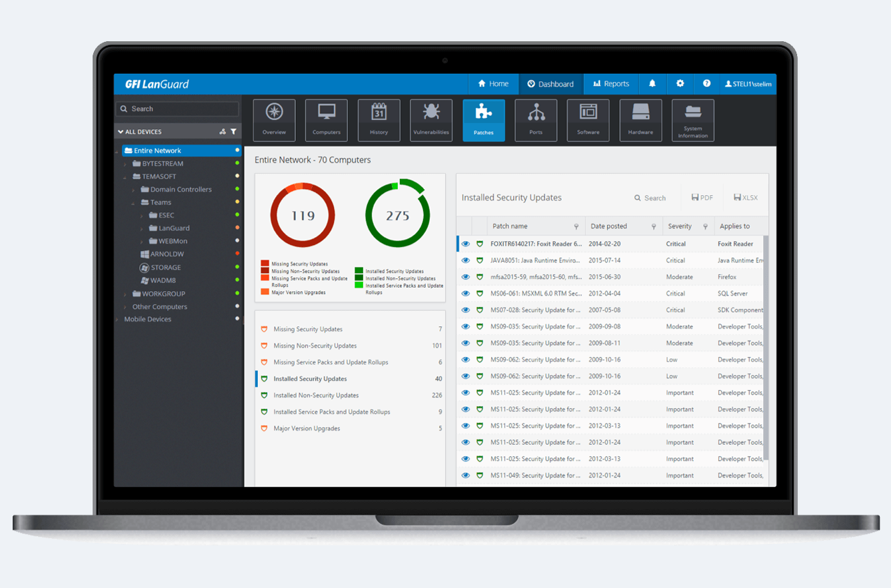This screenshot has width=891, height=588.
Task: Click the red missing updates donut chart
Action: click(303, 216)
